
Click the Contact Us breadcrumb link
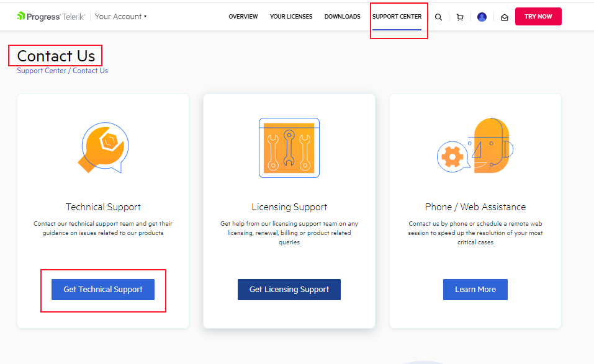[x=90, y=71]
